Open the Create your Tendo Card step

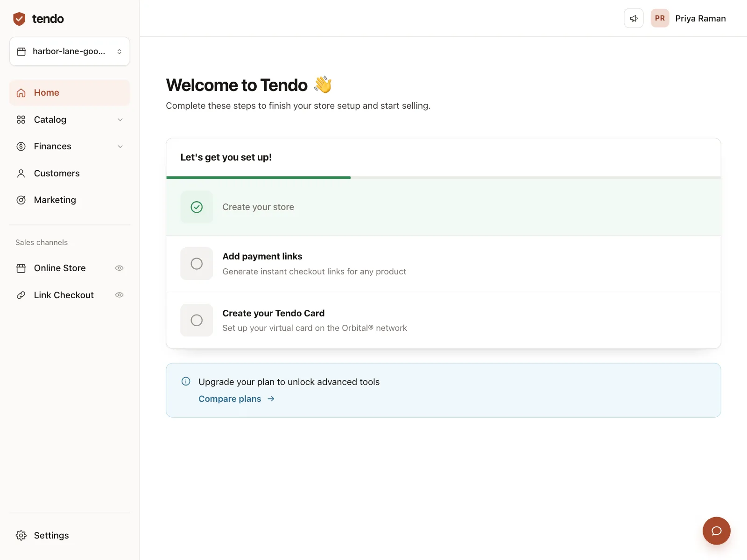[444, 320]
